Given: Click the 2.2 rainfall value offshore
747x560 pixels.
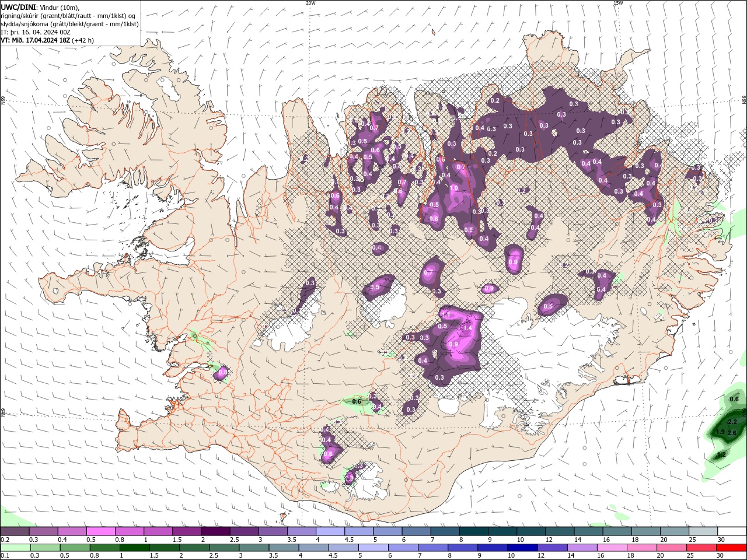Looking at the screenshot, I should click(x=733, y=422).
